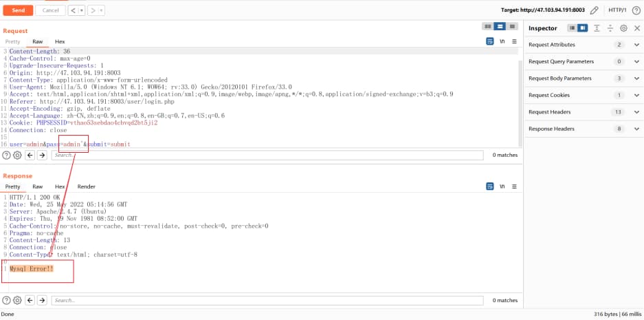Go to previous Response search match

(x=30, y=300)
